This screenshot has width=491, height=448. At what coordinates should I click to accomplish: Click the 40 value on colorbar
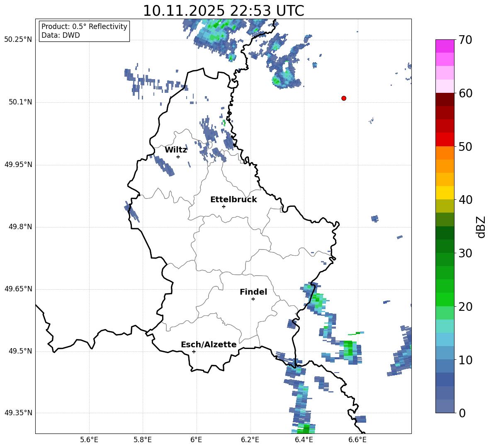pyautogui.click(x=465, y=200)
